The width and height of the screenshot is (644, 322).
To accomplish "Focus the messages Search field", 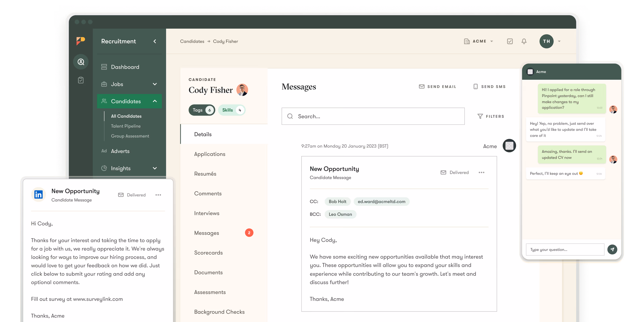I will (373, 116).
